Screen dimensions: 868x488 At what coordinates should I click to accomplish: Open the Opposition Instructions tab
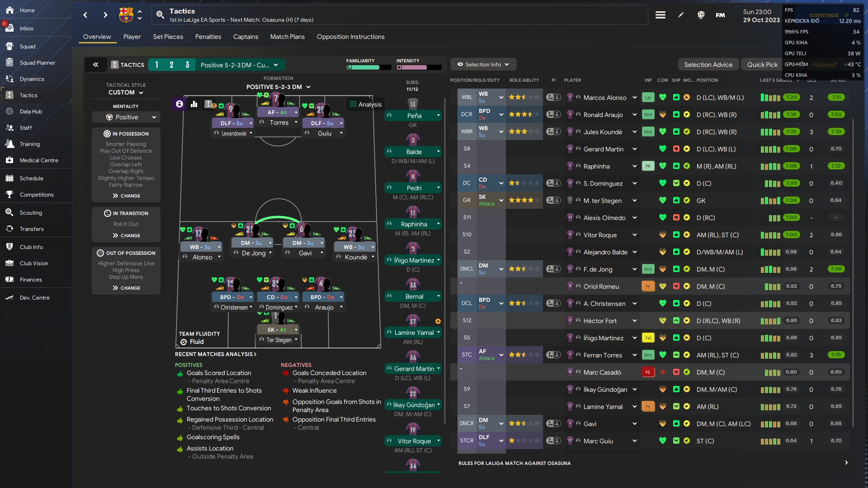pyautogui.click(x=350, y=37)
